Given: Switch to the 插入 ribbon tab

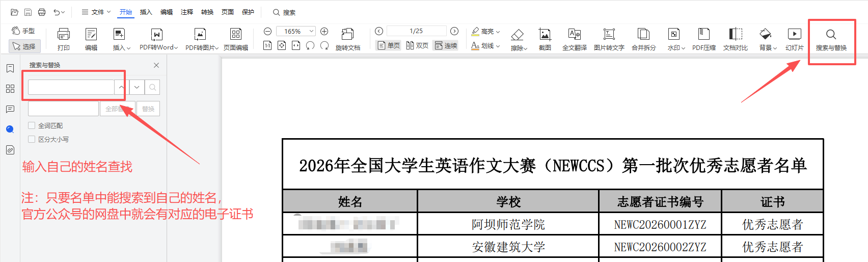Looking at the screenshot, I should [146, 12].
